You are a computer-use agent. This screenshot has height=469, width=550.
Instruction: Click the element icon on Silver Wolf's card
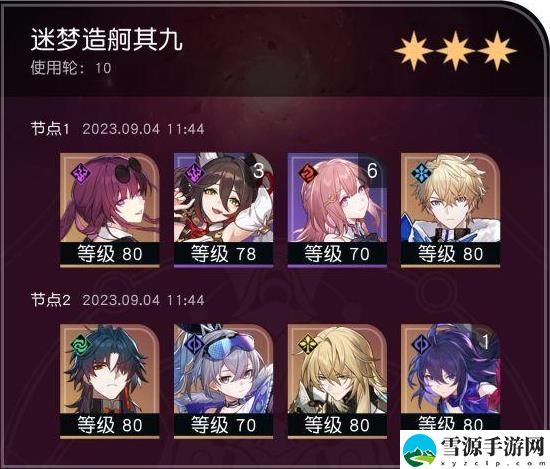coord(194,344)
